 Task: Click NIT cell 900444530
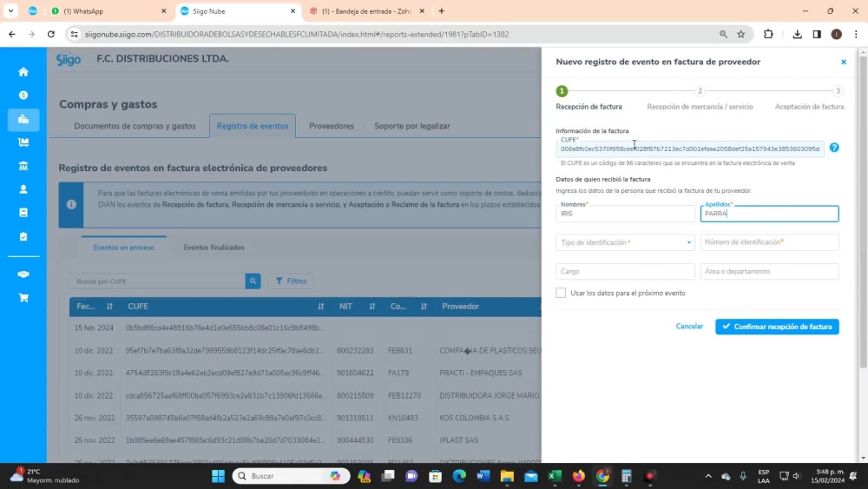point(355,440)
